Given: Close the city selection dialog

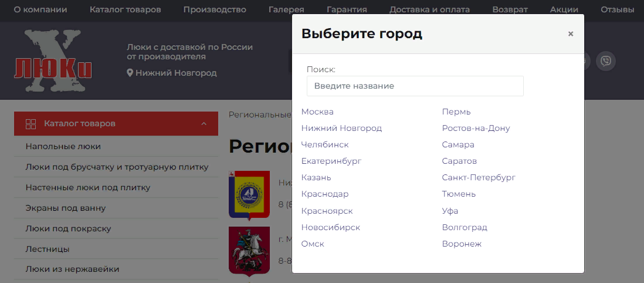Looking at the screenshot, I should tap(570, 34).
